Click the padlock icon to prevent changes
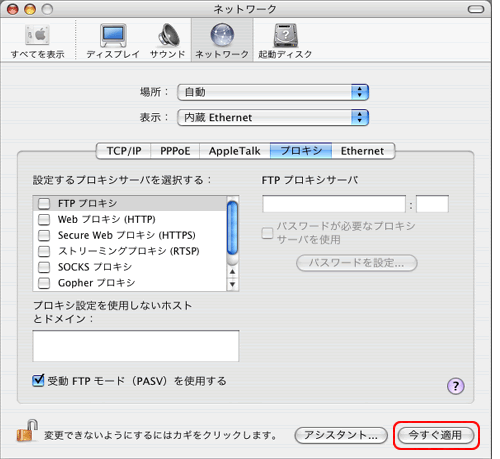500x459 pixels. tap(27, 431)
